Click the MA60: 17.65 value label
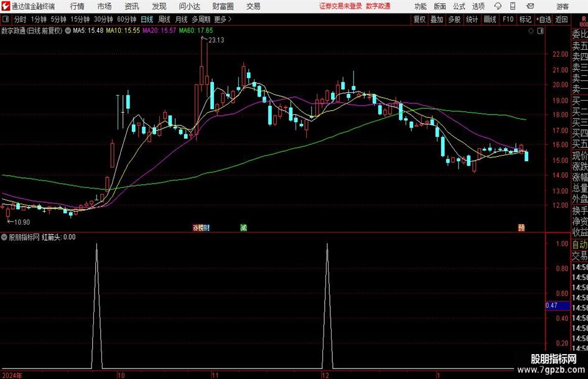 pyautogui.click(x=196, y=30)
